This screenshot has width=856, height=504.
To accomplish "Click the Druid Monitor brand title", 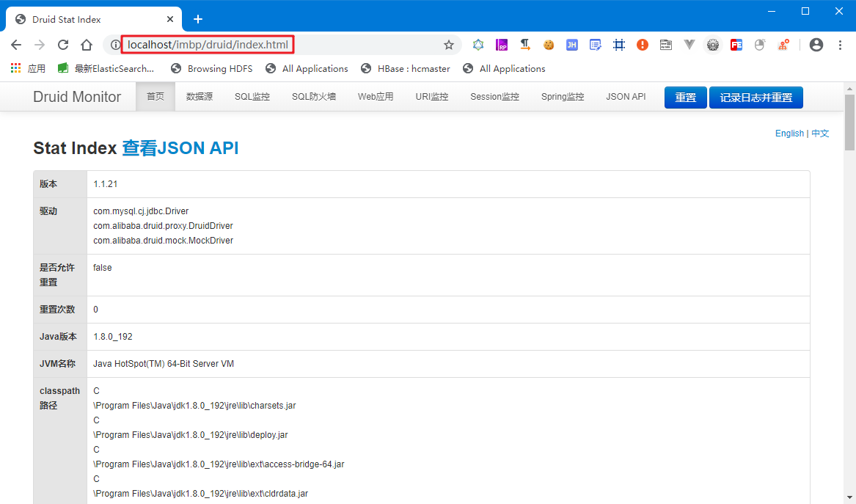I will point(77,97).
